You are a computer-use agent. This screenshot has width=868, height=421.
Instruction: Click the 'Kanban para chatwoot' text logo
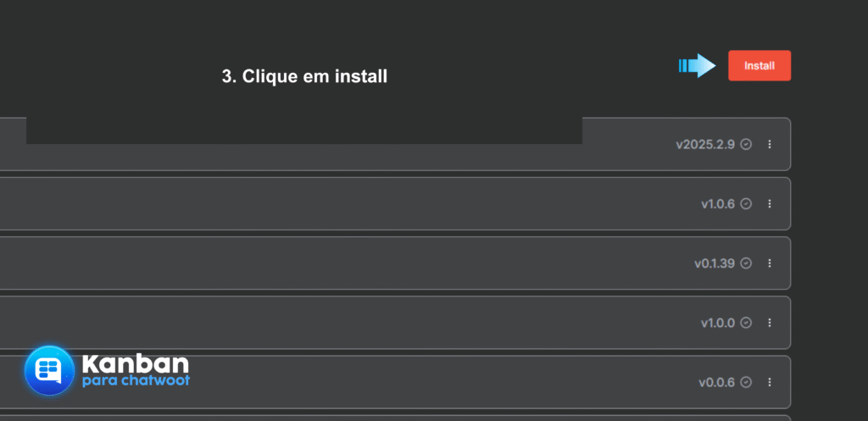tap(136, 371)
